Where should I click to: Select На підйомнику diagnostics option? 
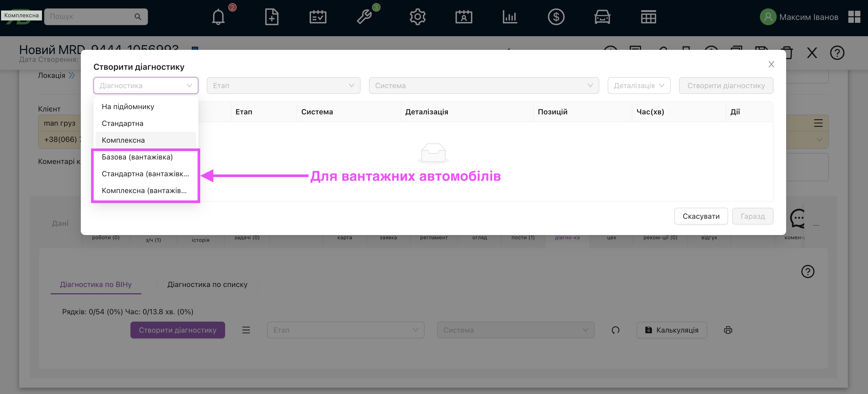128,107
